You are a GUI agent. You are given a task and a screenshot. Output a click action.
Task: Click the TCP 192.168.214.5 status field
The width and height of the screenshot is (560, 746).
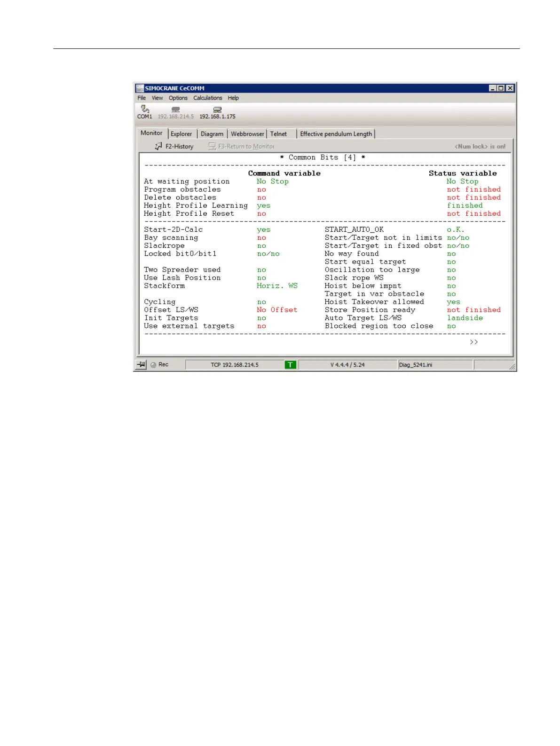point(235,365)
